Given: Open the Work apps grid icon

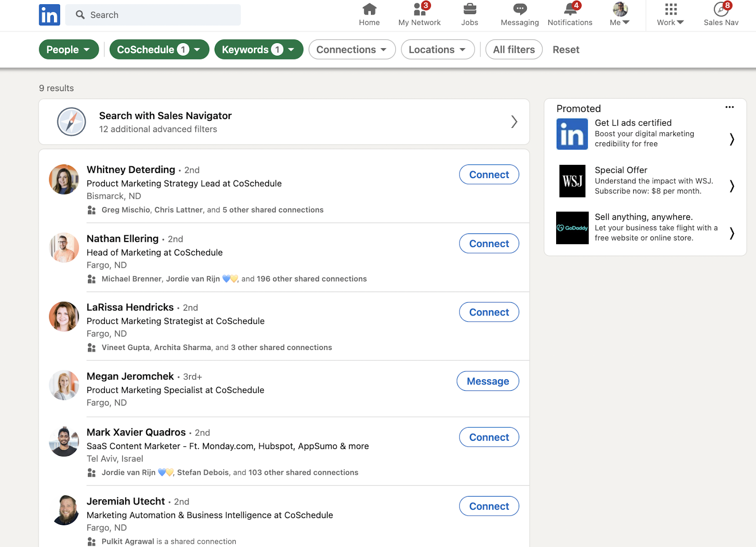Looking at the screenshot, I should coord(670,9).
